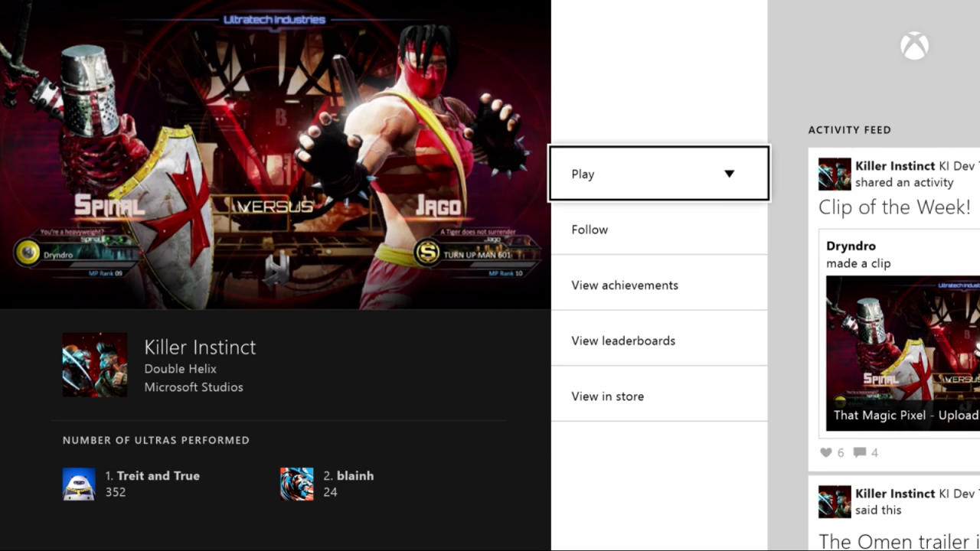Click blainh's score of 24

point(330,492)
